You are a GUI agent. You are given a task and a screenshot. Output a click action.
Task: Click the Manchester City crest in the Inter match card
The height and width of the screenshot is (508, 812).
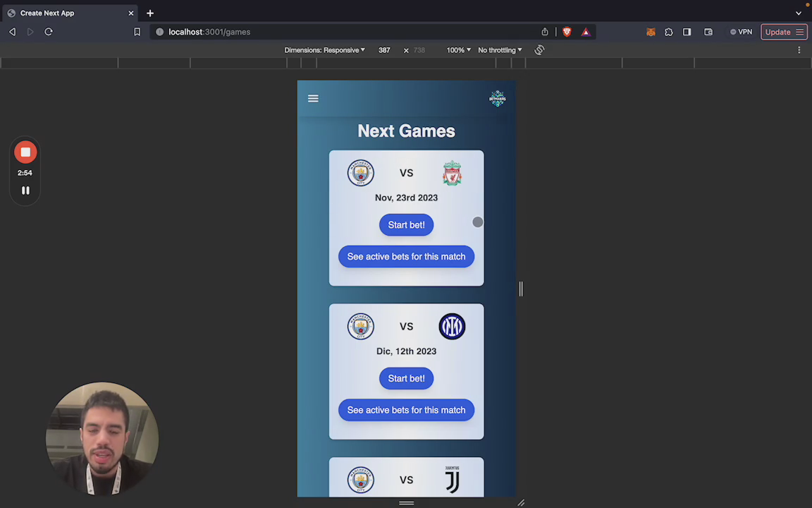pyautogui.click(x=360, y=327)
